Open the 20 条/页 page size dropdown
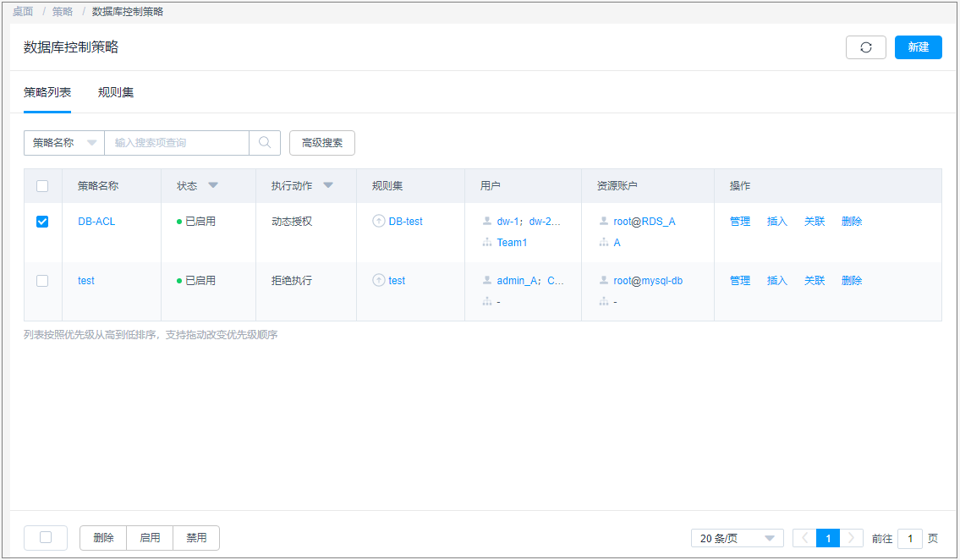960x560 pixels. [x=737, y=538]
